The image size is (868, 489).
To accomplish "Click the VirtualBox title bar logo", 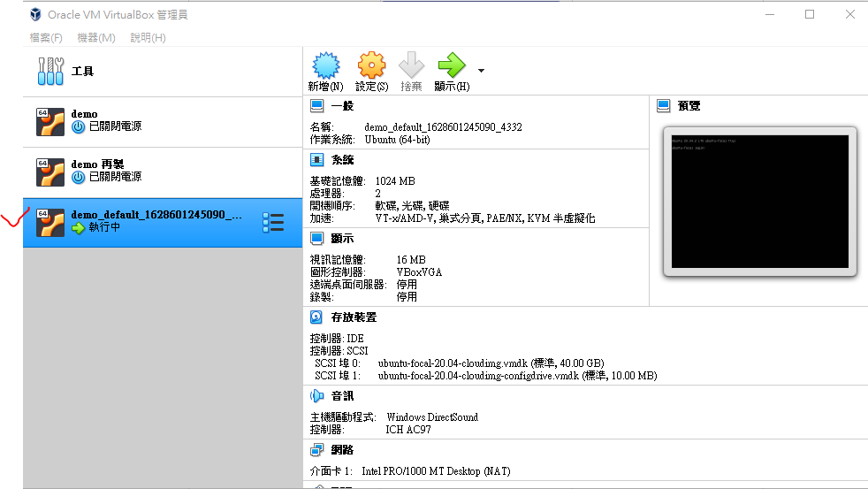I will coord(35,14).
